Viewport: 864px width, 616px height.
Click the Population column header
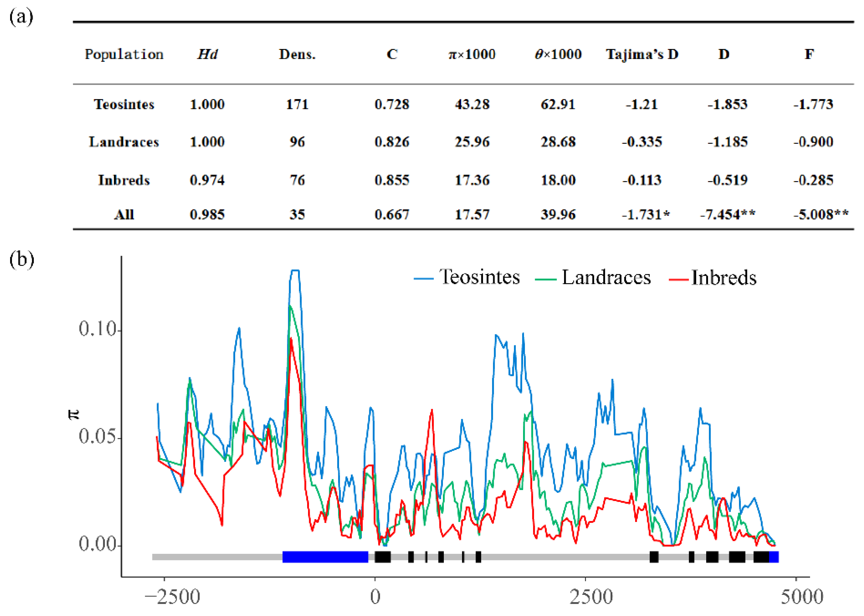pyautogui.click(x=124, y=54)
